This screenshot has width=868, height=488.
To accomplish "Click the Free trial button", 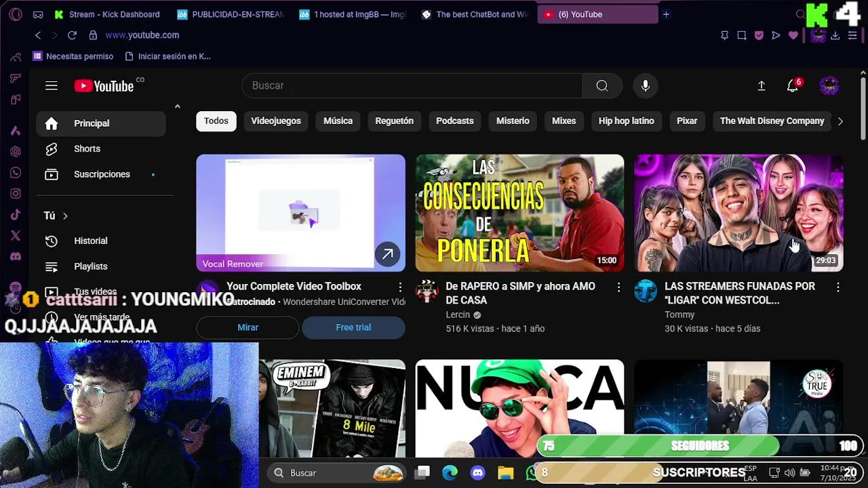I will (353, 327).
